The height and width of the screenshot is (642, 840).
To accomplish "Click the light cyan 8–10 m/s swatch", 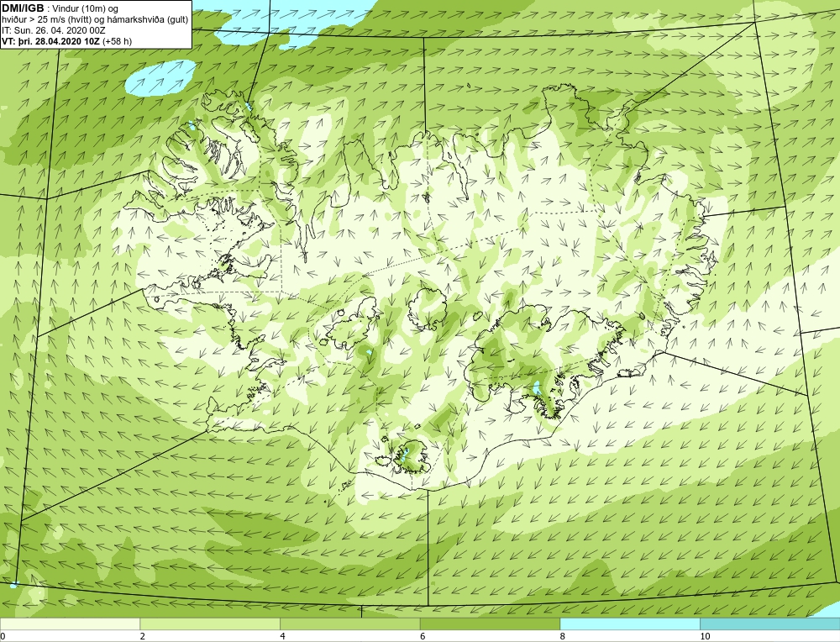I will pyautogui.click(x=629, y=624).
